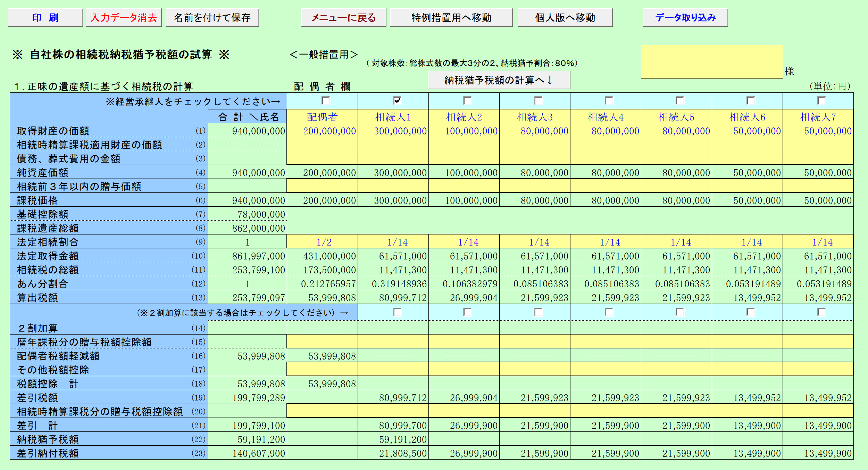Click 法定相続割合 cell for 相続人1
Viewport: 868px width, 470px height.
[x=393, y=242]
